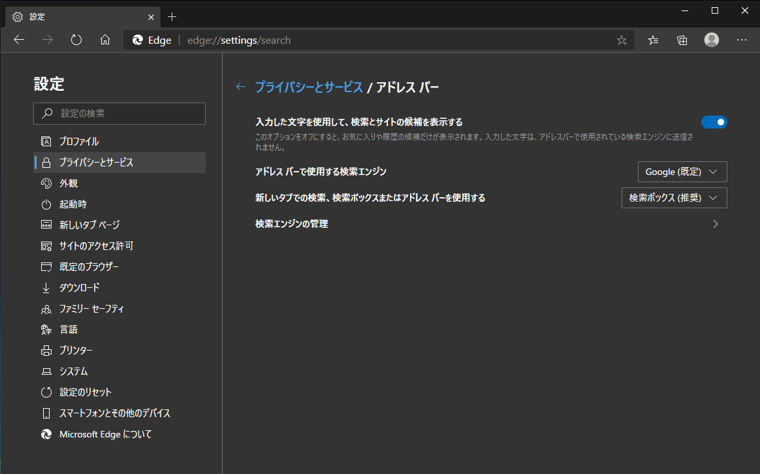
Task: Minimize the Edge window
Action: pyautogui.click(x=684, y=11)
